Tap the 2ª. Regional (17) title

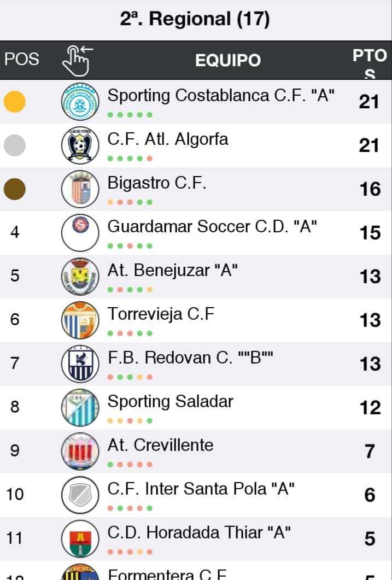point(195,19)
